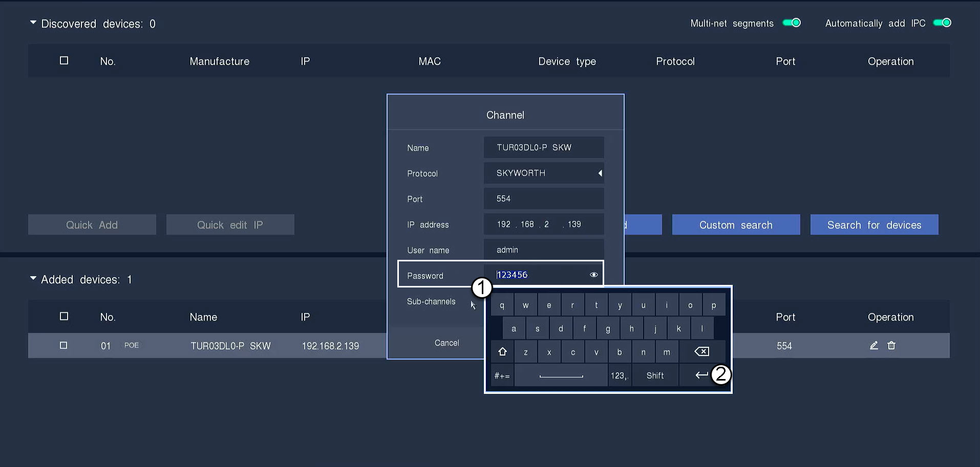Tap the u key on keyboard
This screenshot has height=467, width=980.
[643, 305]
